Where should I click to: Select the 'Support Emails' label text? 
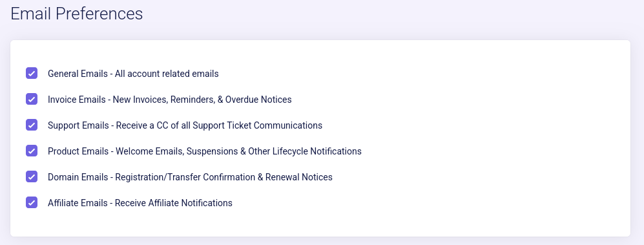click(x=78, y=125)
